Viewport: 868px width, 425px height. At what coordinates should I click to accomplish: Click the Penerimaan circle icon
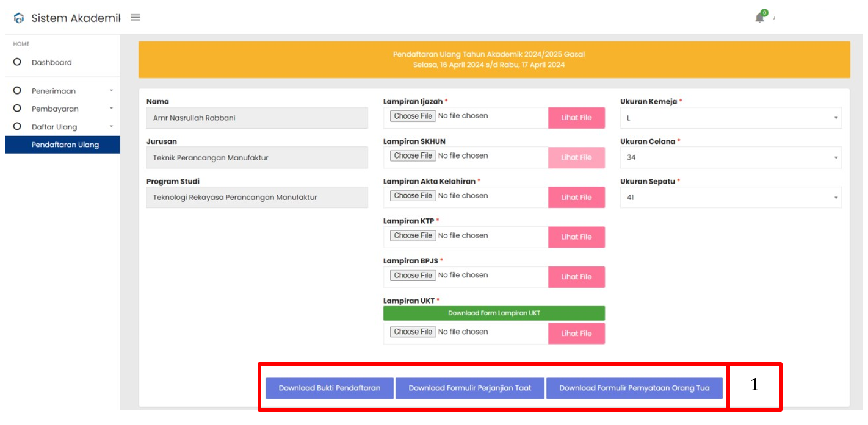pyautogui.click(x=17, y=91)
